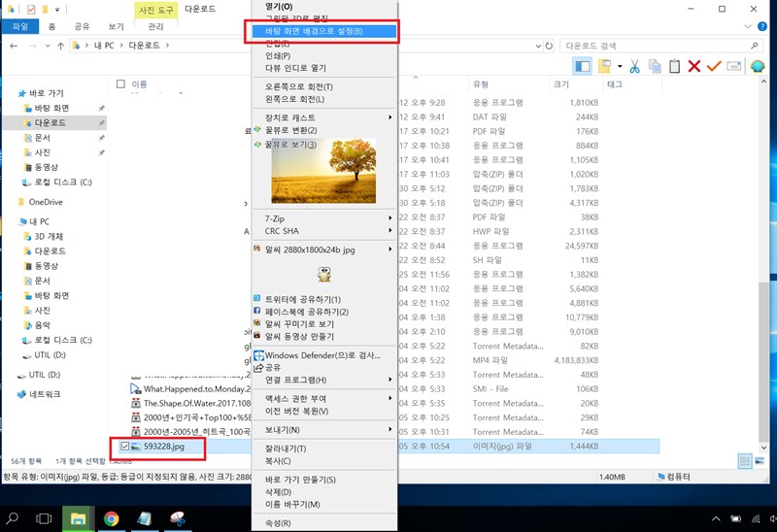This screenshot has height=532, width=777.
Task: Click 내 PC in the address breadcrumb
Action: 104,46
